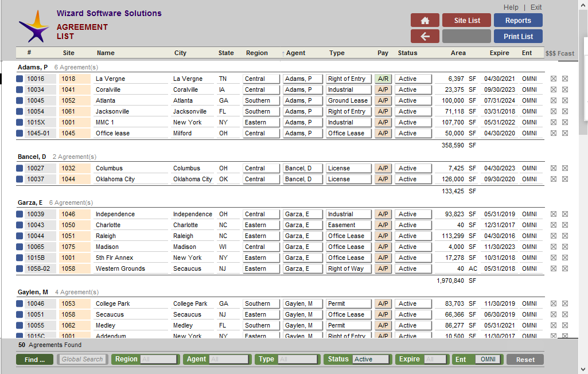Toggle Fcast checkbox on Western Grounds row
The height and width of the screenshot is (374, 588).
pos(565,268)
